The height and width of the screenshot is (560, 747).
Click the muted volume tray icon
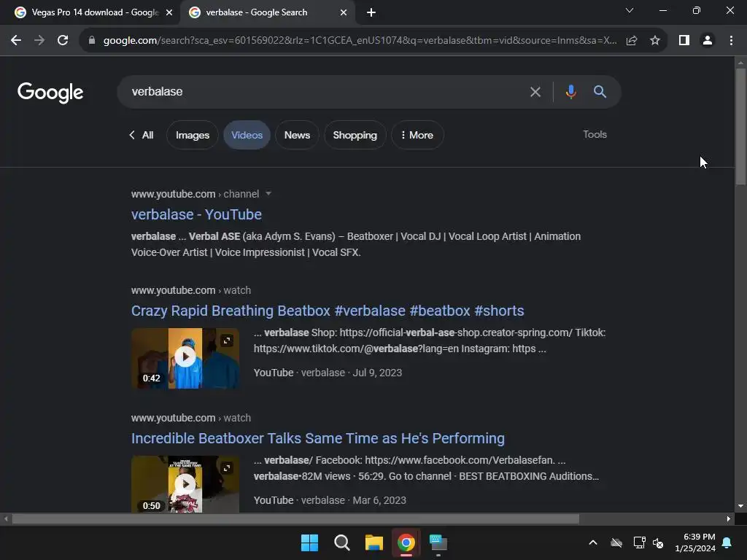(659, 542)
